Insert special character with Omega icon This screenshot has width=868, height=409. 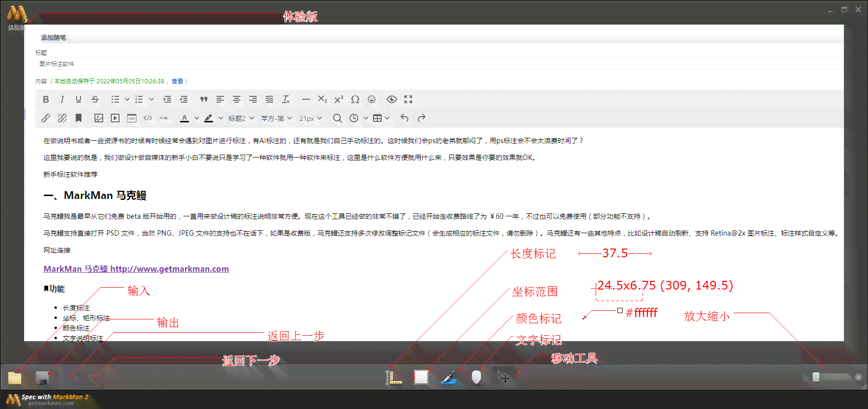[x=355, y=99]
